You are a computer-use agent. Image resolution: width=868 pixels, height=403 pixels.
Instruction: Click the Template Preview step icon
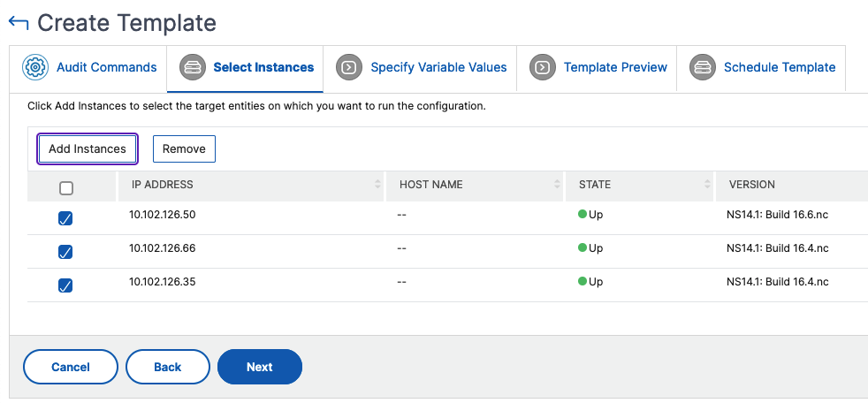(x=543, y=67)
